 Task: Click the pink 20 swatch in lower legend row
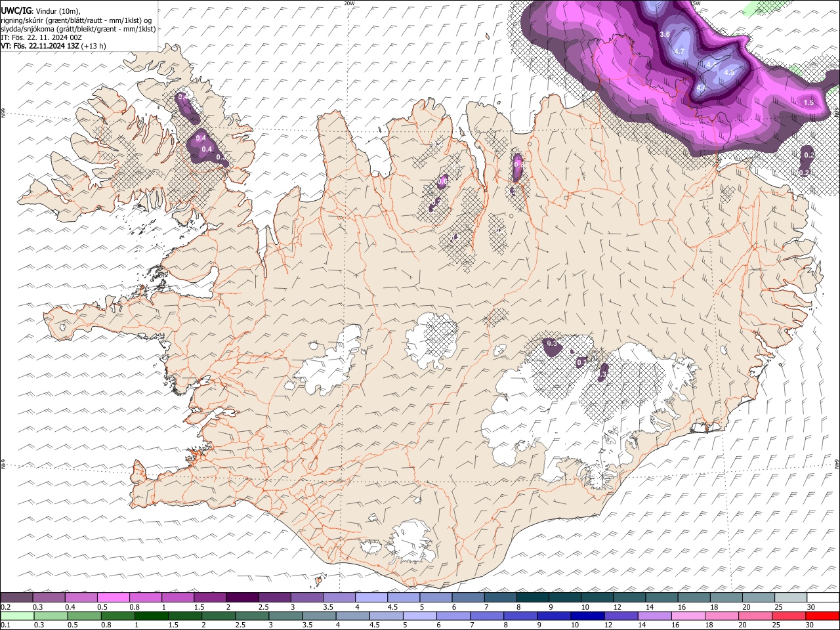click(x=755, y=616)
